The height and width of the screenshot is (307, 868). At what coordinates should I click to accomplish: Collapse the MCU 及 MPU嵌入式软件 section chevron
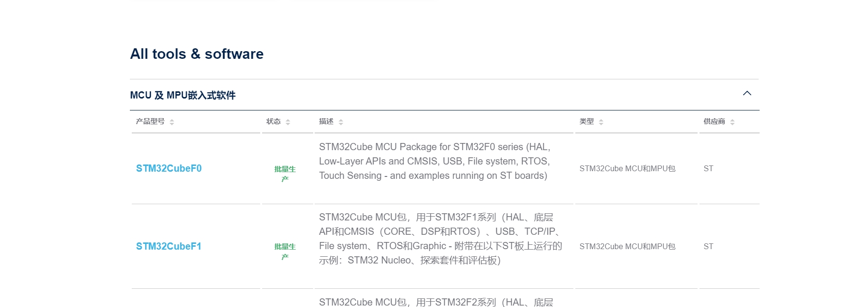coord(747,94)
